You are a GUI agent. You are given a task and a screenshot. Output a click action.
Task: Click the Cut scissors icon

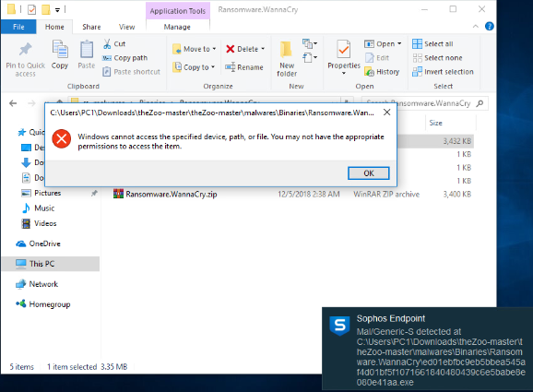point(107,44)
